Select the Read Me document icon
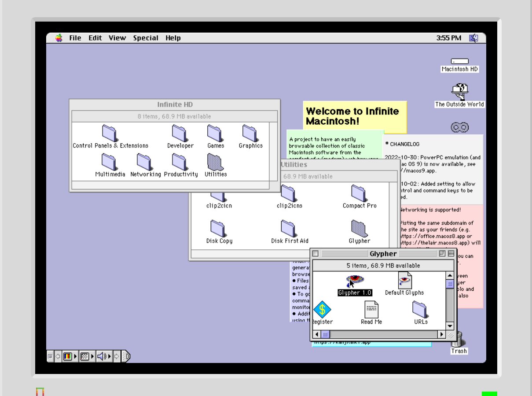The width and height of the screenshot is (532, 396). pyautogui.click(x=371, y=310)
